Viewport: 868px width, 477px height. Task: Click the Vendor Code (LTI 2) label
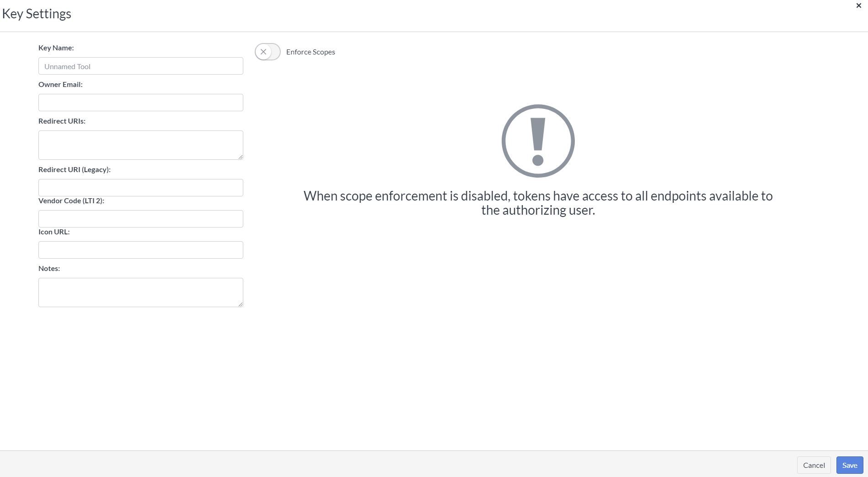[71, 201]
